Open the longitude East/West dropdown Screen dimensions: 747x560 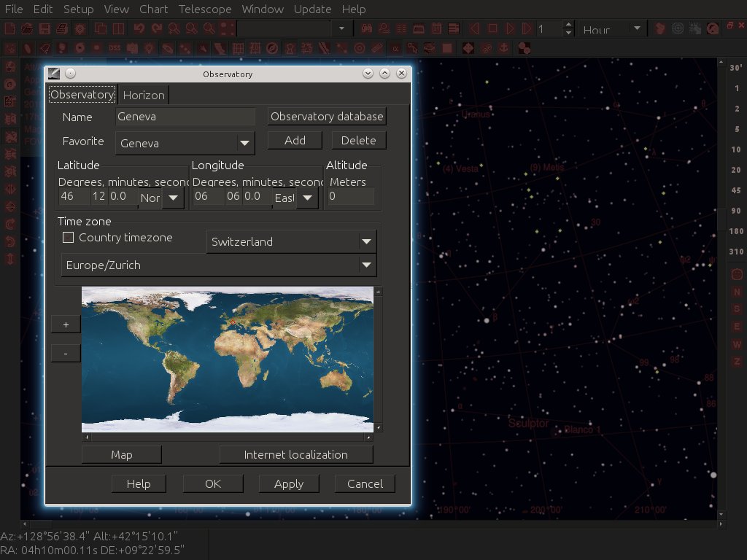[308, 197]
